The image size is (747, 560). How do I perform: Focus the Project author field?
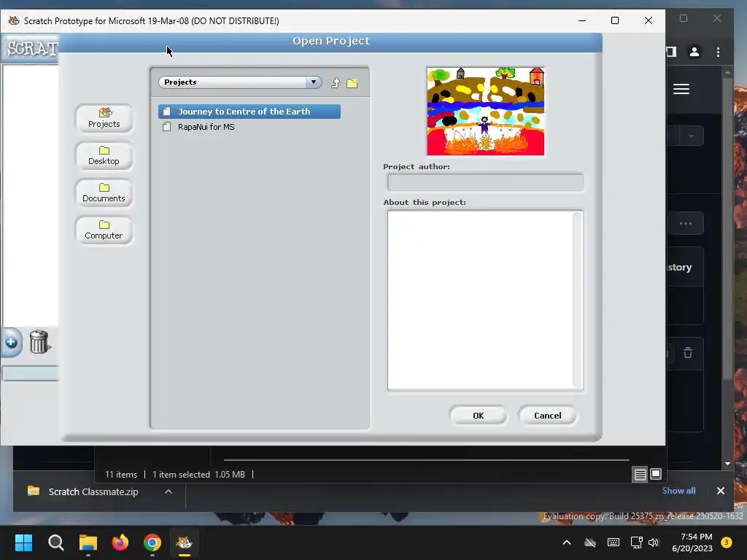pyautogui.click(x=485, y=182)
